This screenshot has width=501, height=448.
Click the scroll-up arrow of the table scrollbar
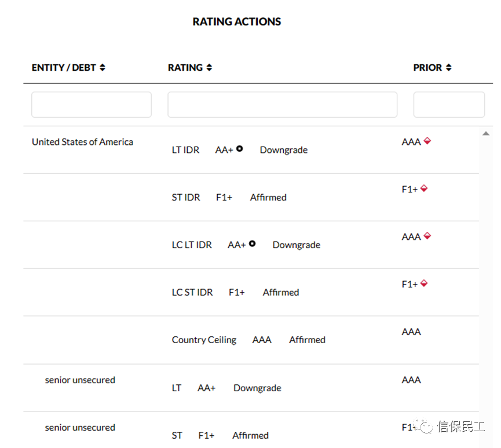[x=486, y=134]
